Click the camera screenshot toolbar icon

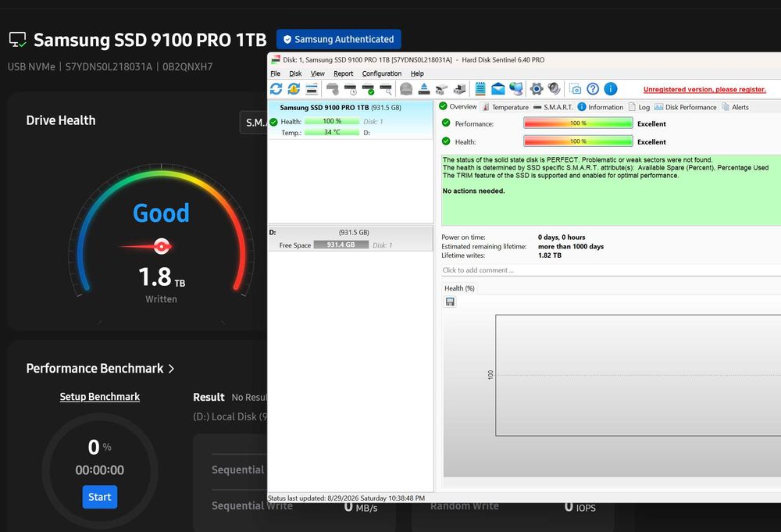coord(576,89)
